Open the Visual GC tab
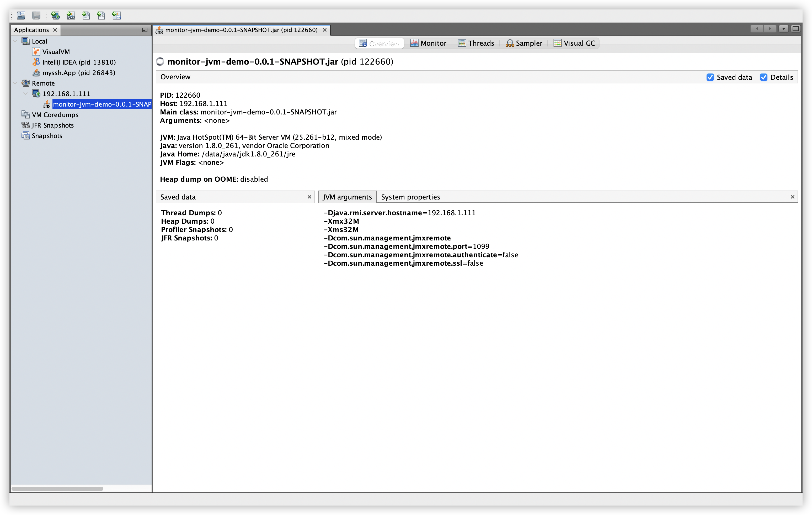 click(x=575, y=43)
